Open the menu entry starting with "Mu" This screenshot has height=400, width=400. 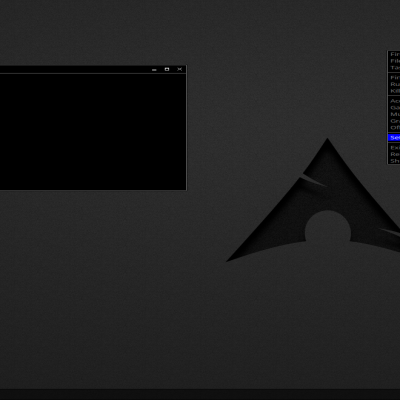[x=394, y=114]
